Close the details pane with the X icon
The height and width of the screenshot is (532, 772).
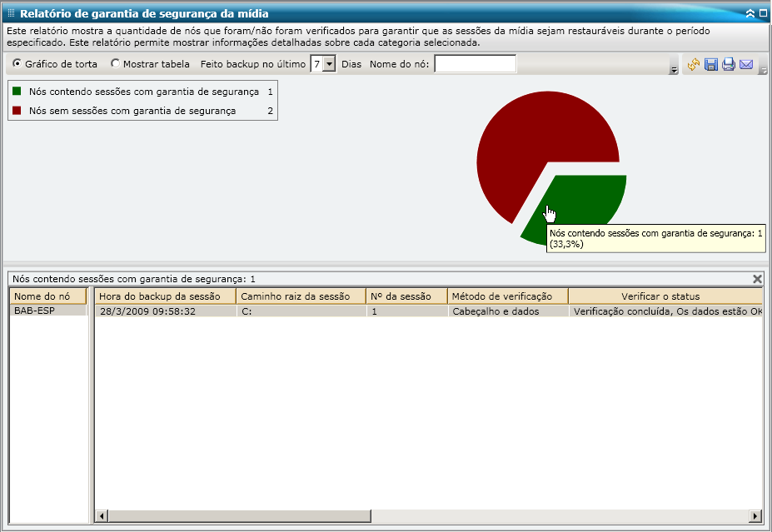pyautogui.click(x=757, y=279)
